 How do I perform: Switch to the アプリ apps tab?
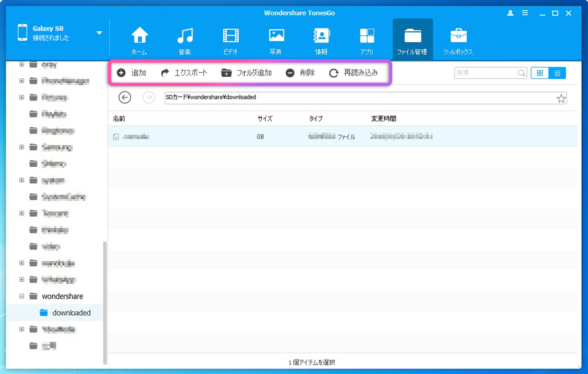[367, 41]
